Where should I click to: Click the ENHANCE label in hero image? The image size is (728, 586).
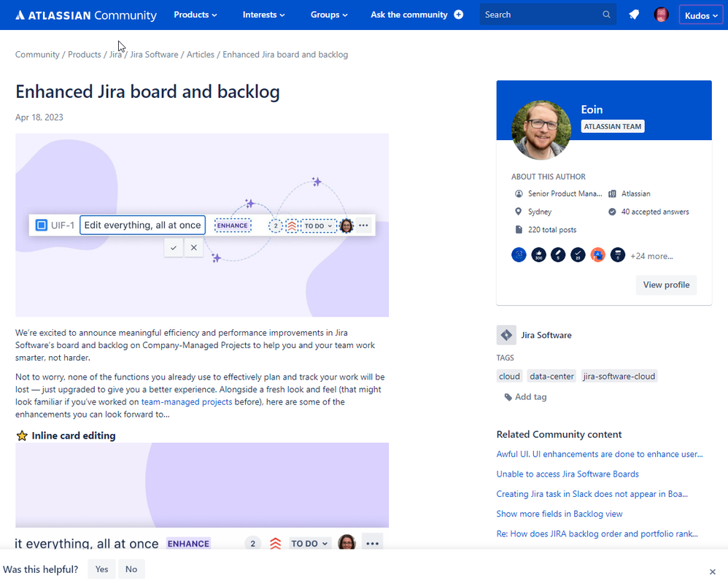tap(233, 225)
